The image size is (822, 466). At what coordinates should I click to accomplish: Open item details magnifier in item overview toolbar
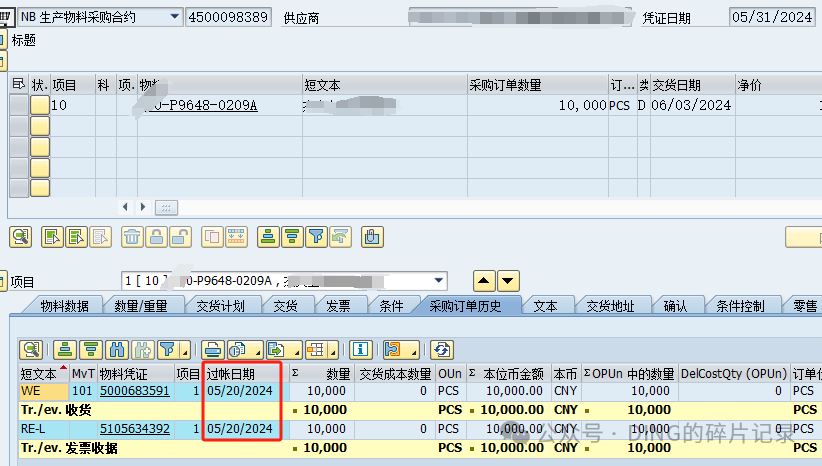pos(21,237)
